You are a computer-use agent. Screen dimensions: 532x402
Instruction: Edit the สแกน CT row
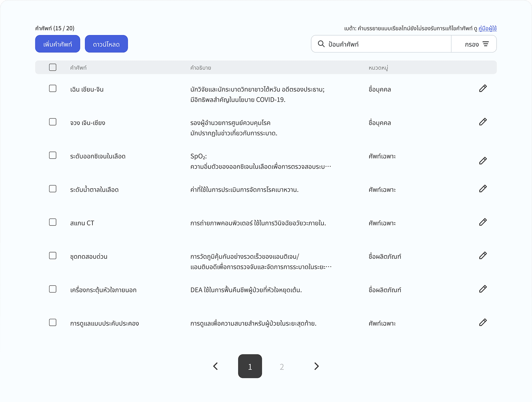tap(483, 222)
